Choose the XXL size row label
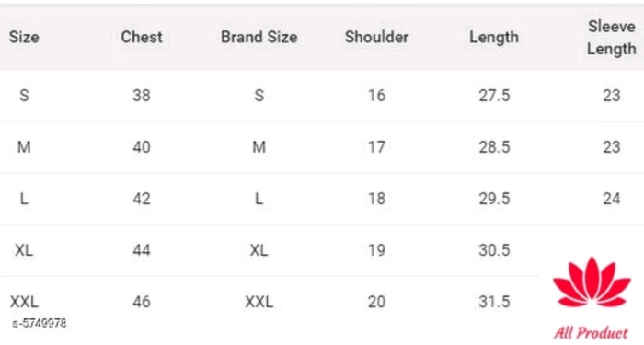644x345 pixels. point(24,302)
